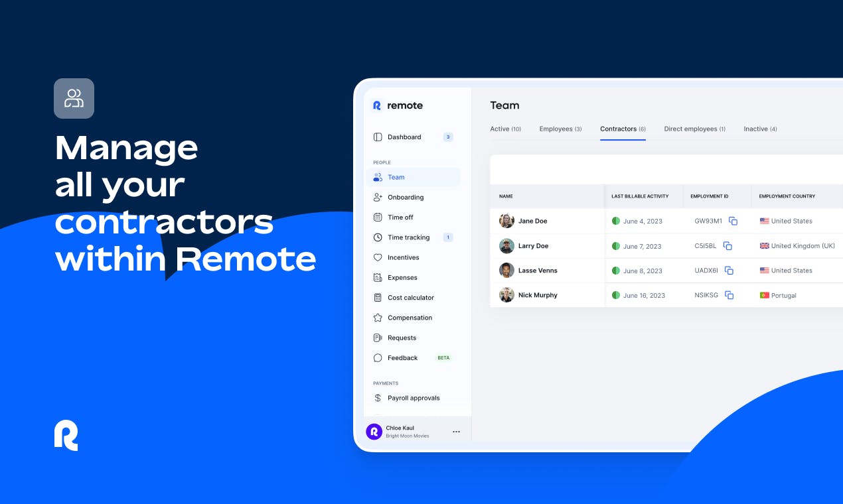
Task: Click the June 16, 2023 activity cell
Action: tap(638, 295)
